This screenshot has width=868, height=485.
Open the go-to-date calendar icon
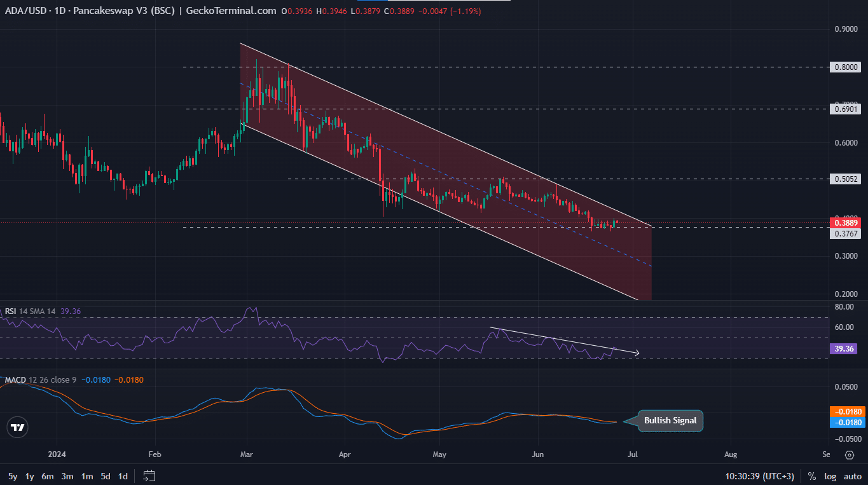(x=149, y=475)
